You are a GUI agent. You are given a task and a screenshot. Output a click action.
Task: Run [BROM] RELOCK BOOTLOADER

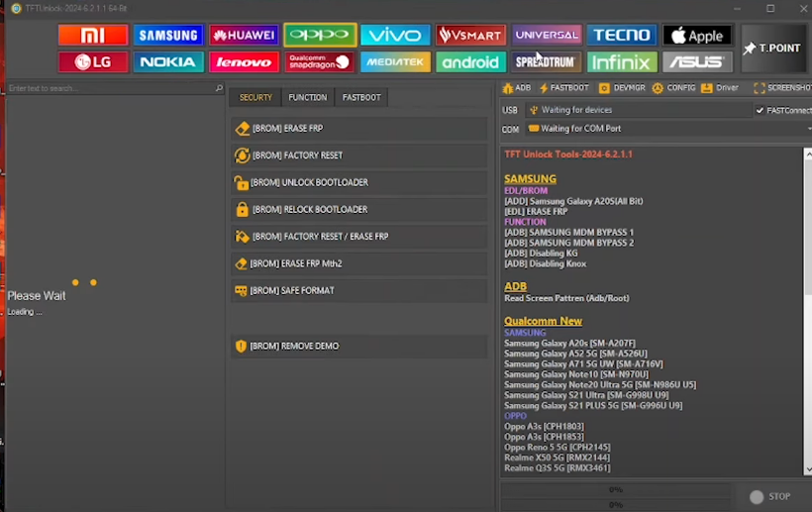358,209
